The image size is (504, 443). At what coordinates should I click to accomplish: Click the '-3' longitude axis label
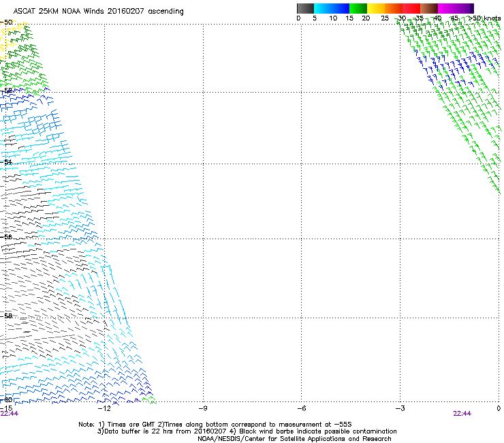pyautogui.click(x=400, y=408)
